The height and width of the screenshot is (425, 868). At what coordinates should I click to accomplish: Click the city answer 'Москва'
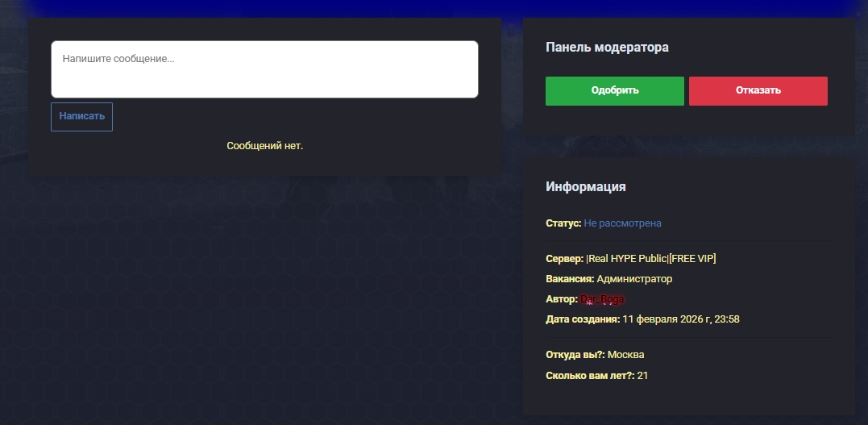(x=625, y=355)
